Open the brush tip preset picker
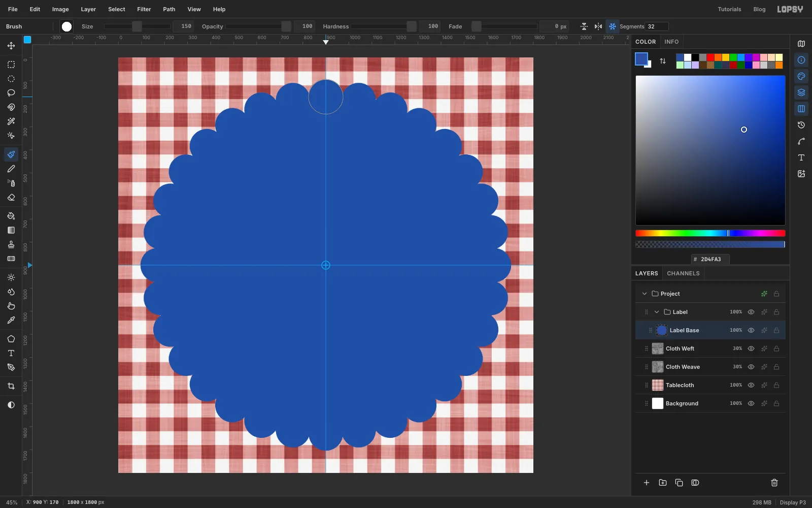The width and height of the screenshot is (812, 508). click(x=66, y=26)
